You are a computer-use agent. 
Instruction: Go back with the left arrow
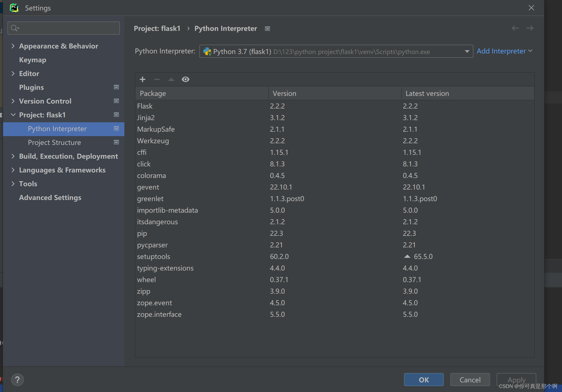coord(515,28)
